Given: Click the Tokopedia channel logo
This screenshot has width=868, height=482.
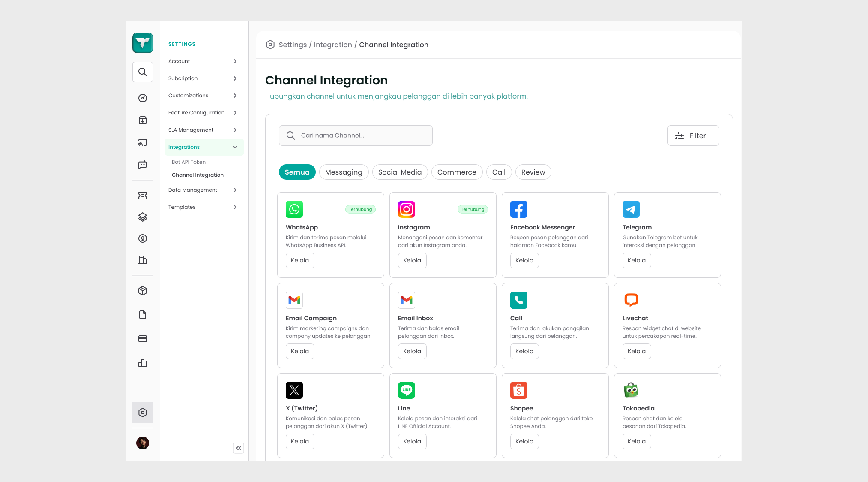Looking at the screenshot, I should pos(631,390).
